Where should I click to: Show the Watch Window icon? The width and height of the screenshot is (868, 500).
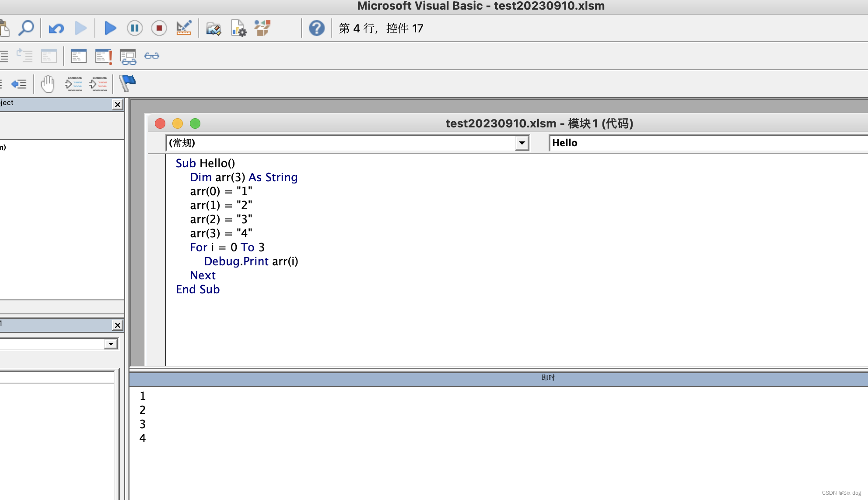coord(128,56)
